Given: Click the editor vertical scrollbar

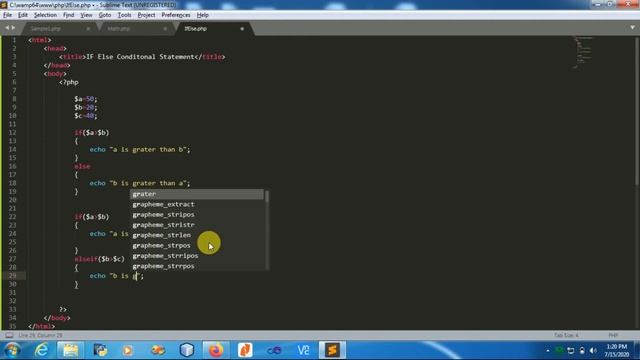Looking at the screenshot, I should click(637, 110).
